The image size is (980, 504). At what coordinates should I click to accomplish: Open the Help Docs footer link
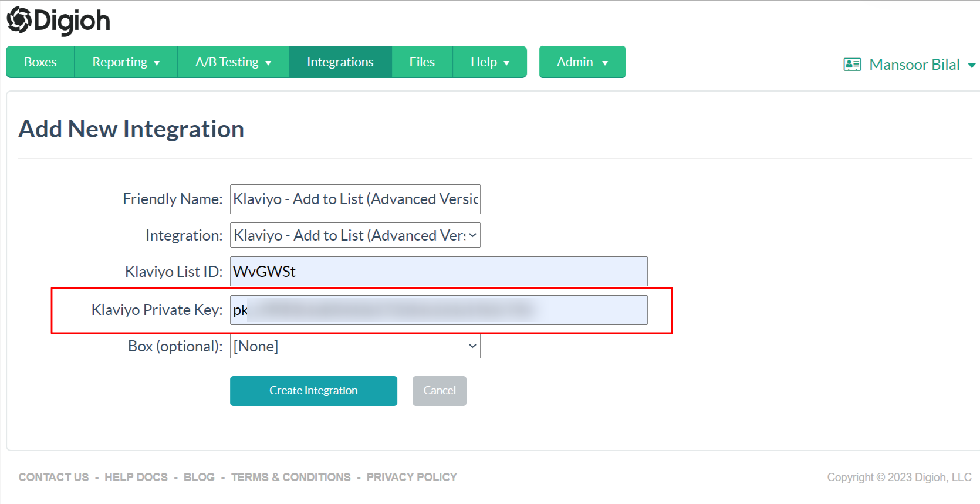136,477
